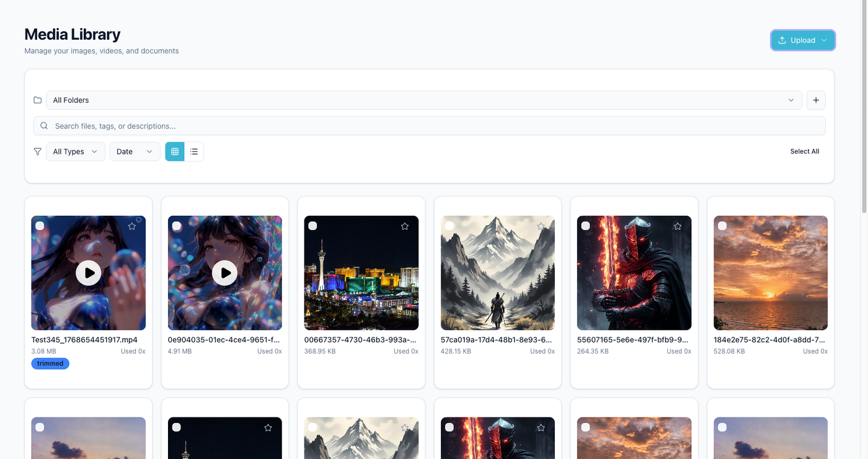Star the 55607165 knight image
Image resolution: width=868 pixels, height=459 pixels.
(678, 226)
